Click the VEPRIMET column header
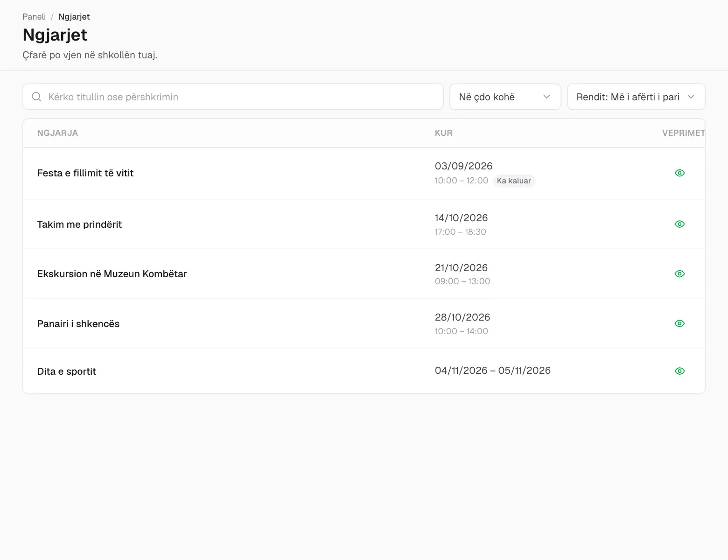Image resolution: width=728 pixels, height=560 pixels. point(683,133)
